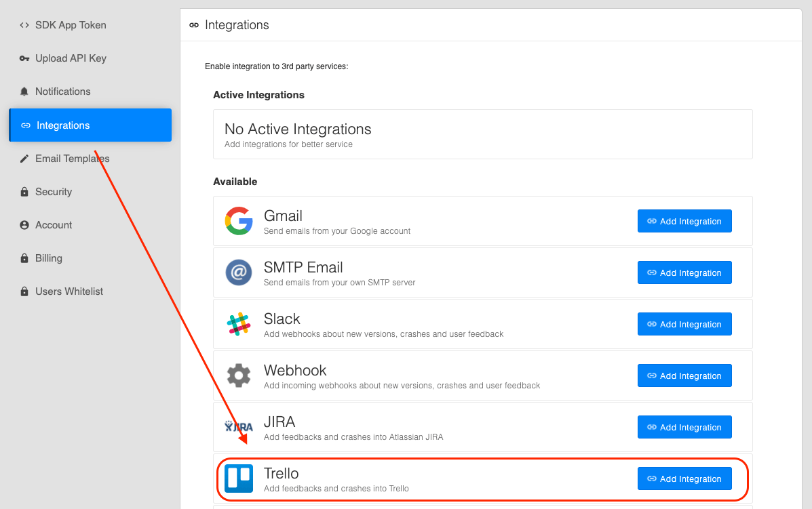Select the Slack integration icon

pos(239,324)
